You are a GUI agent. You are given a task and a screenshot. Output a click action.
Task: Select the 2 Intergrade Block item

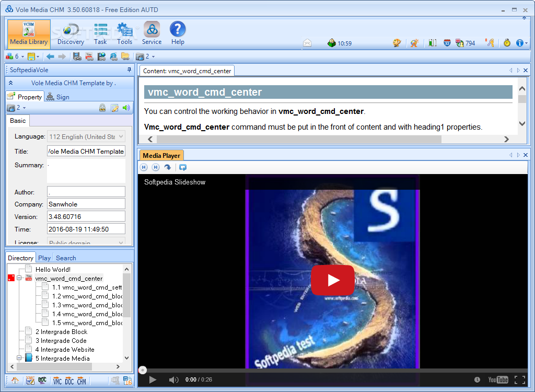62,331
